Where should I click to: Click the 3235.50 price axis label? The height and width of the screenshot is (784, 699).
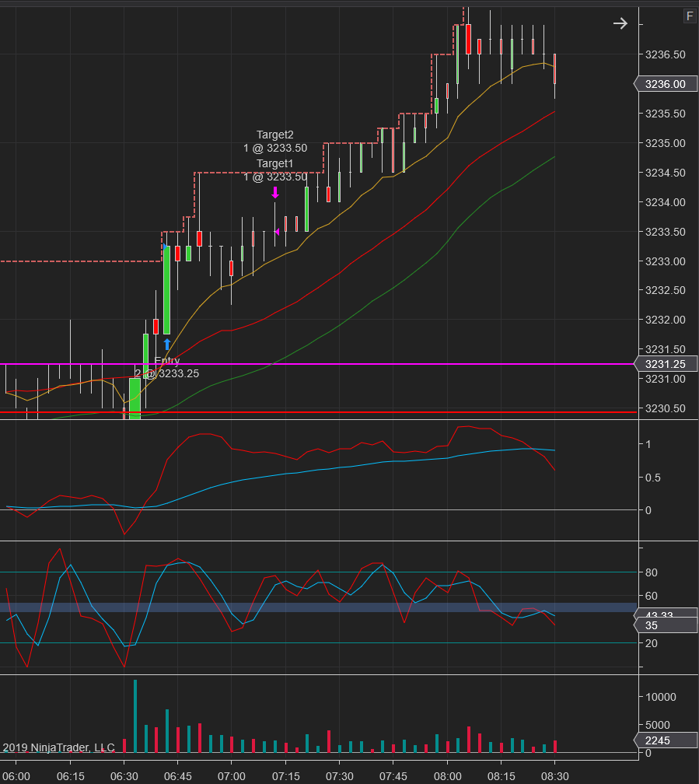click(666, 114)
